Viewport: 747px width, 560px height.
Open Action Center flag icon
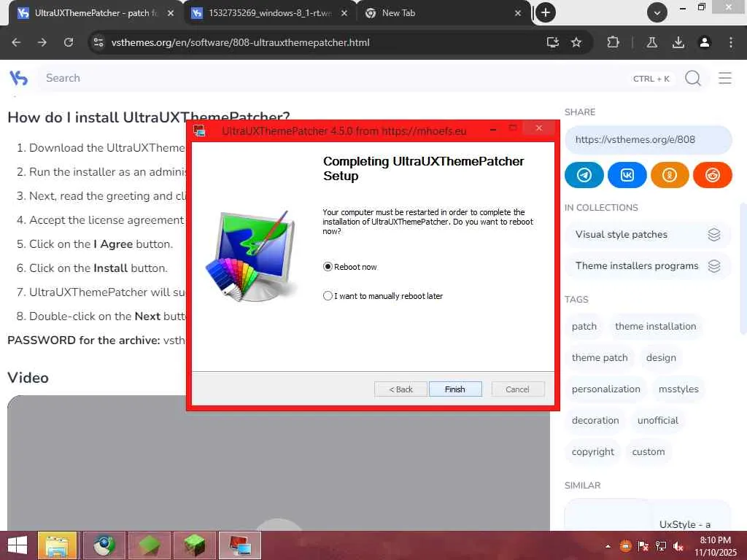pos(643,546)
